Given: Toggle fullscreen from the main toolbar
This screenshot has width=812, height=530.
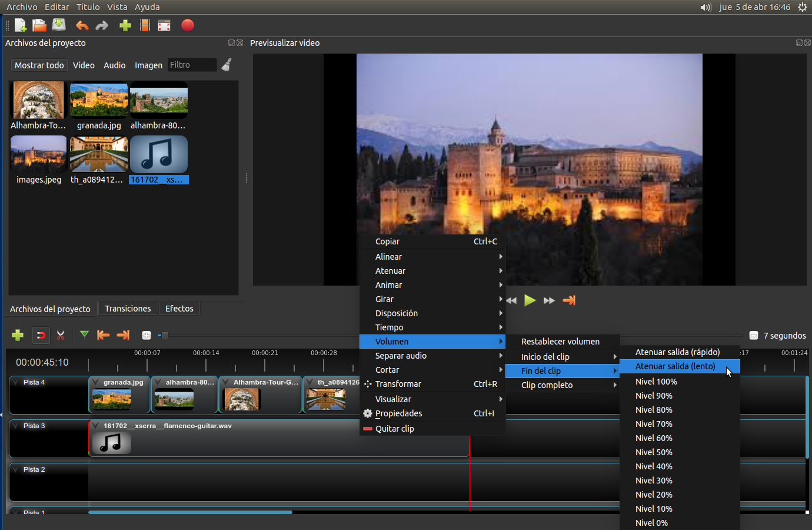Looking at the screenshot, I should pyautogui.click(x=164, y=25).
